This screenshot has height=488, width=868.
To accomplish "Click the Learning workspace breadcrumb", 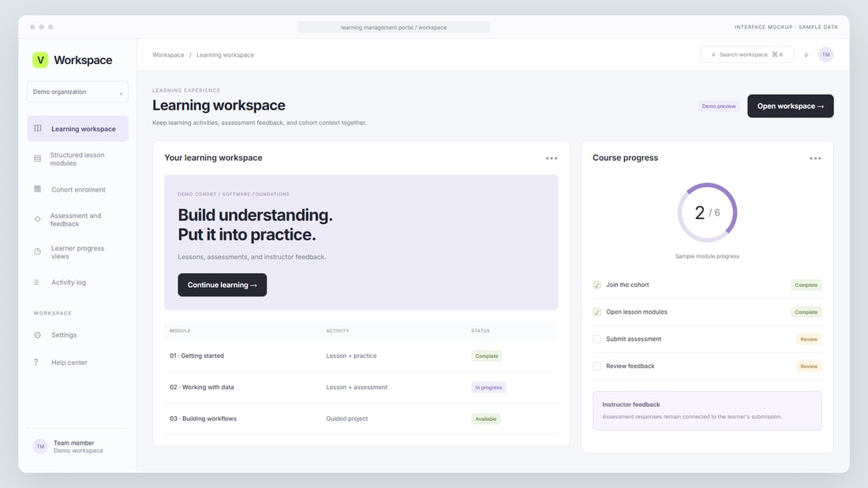I will [225, 54].
